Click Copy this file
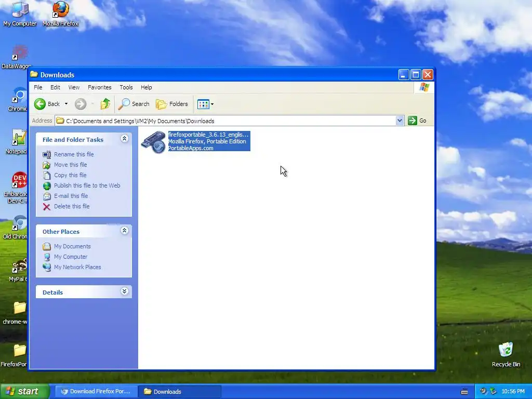 click(70, 176)
